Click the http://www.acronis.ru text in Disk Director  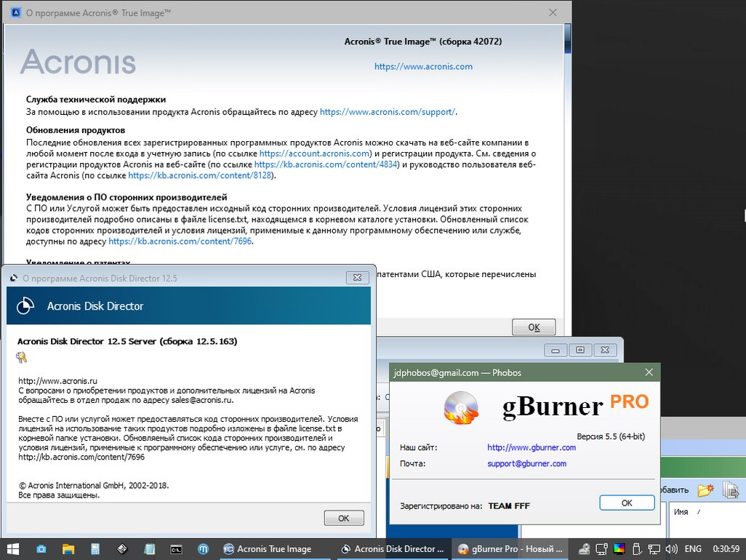click(x=57, y=381)
